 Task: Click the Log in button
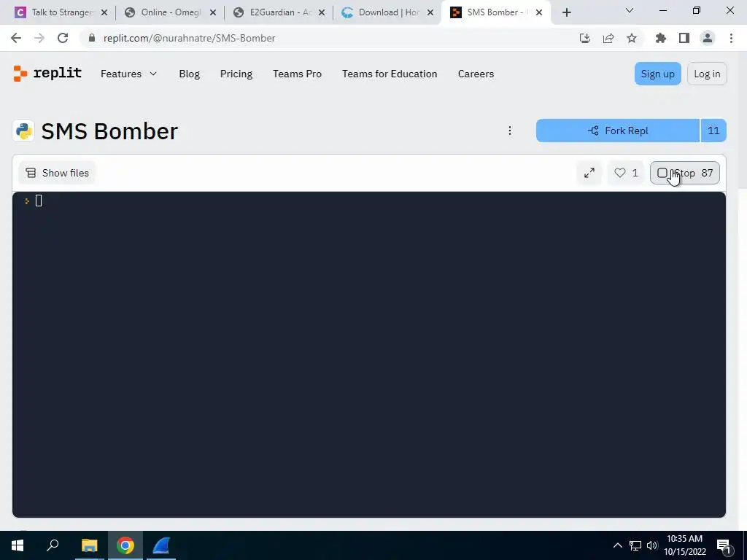coord(706,74)
